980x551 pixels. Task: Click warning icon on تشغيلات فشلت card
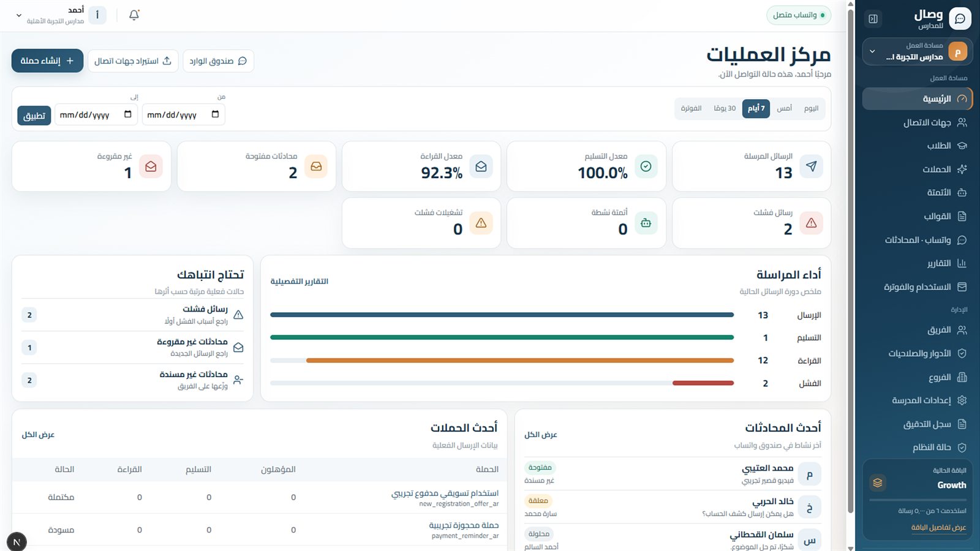(x=481, y=223)
